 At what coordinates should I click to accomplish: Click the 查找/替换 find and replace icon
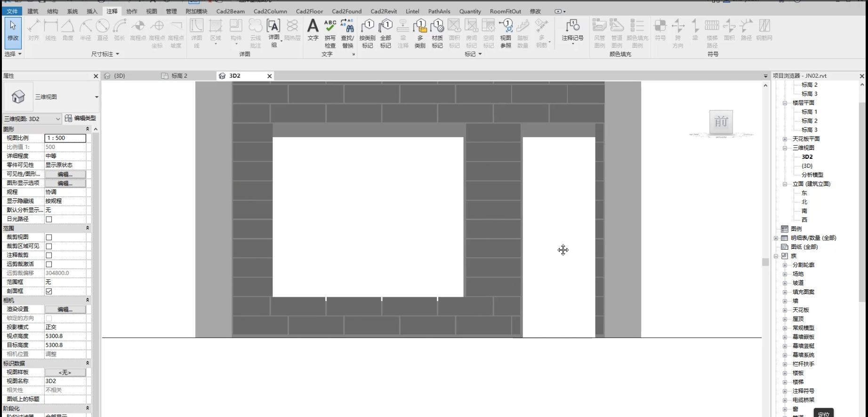(x=347, y=33)
